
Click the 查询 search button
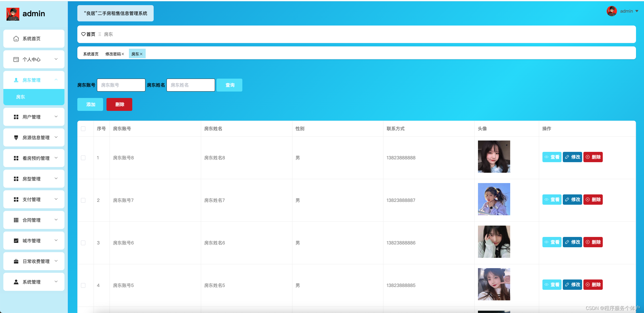click(x=229, y=85)
